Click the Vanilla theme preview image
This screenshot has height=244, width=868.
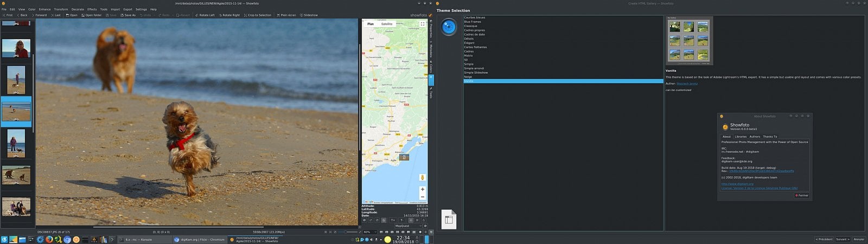tap(689, 41)
